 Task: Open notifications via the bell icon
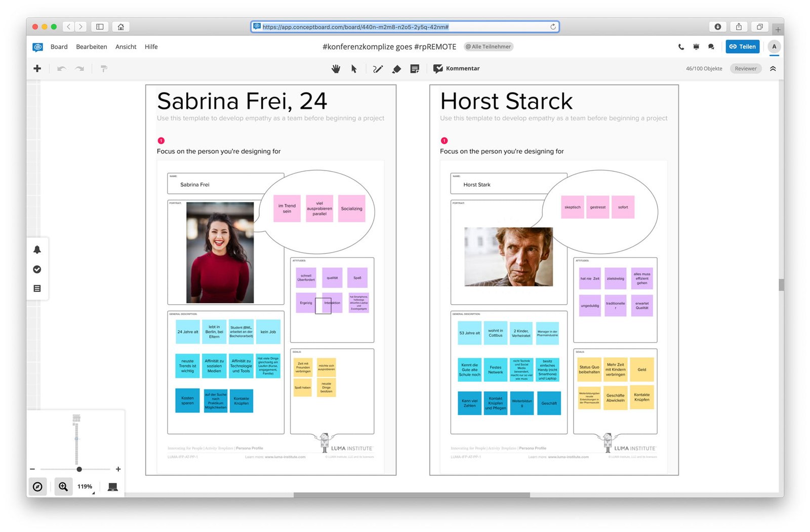(x=37, y=249)
